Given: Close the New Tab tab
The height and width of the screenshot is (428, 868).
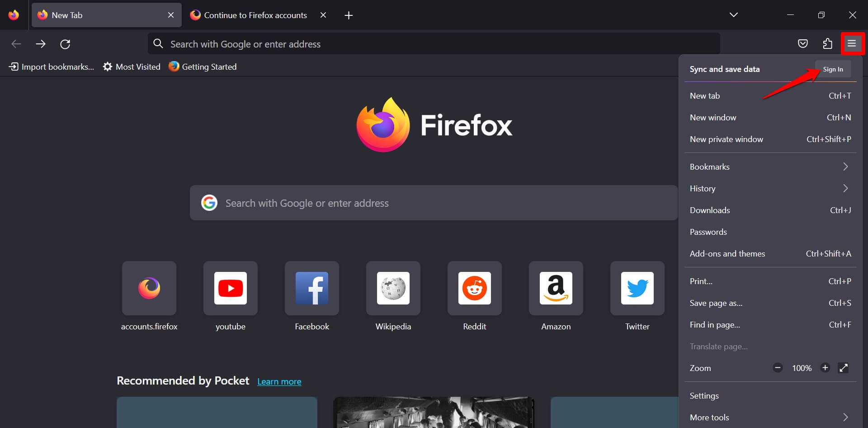Looking at the screenshot, I should pos(171,15).
